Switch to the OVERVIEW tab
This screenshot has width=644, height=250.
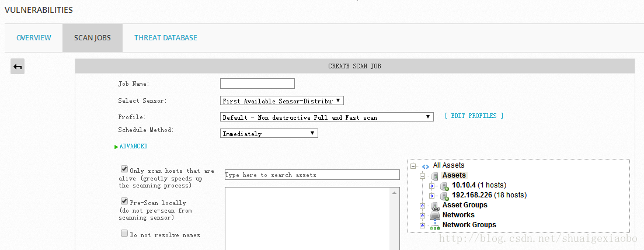point(34,38)
